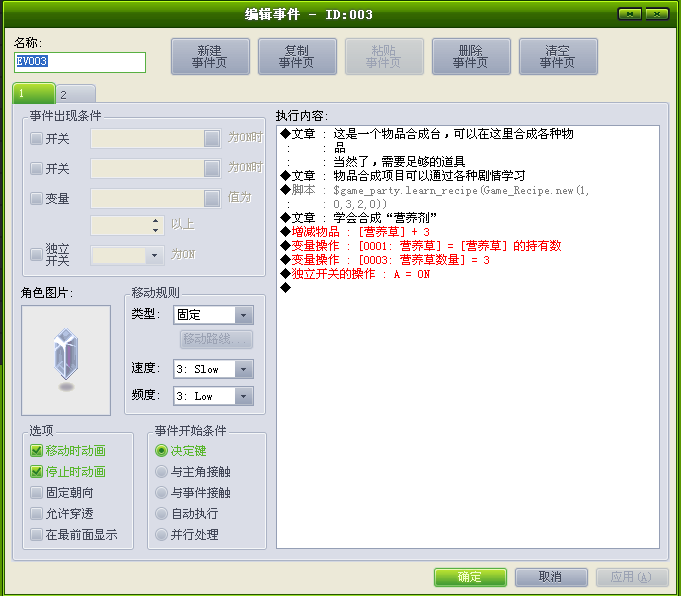The height and width of the screenshot is (596, 681).
Task: Uncheck 移动时动画 option
Action: tap(36, 450)
